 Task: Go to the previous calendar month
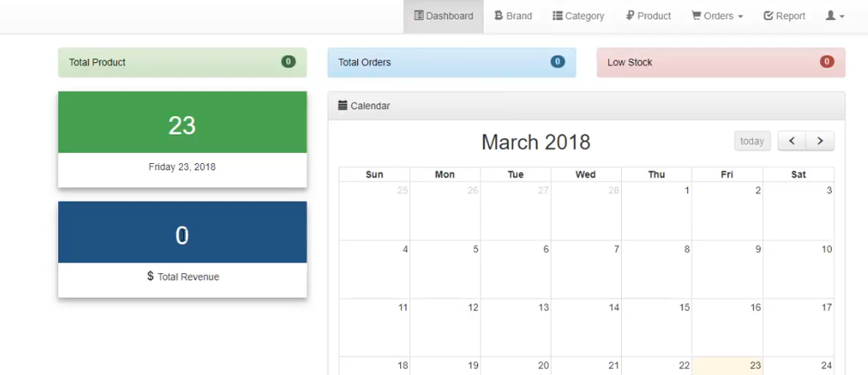792,140
